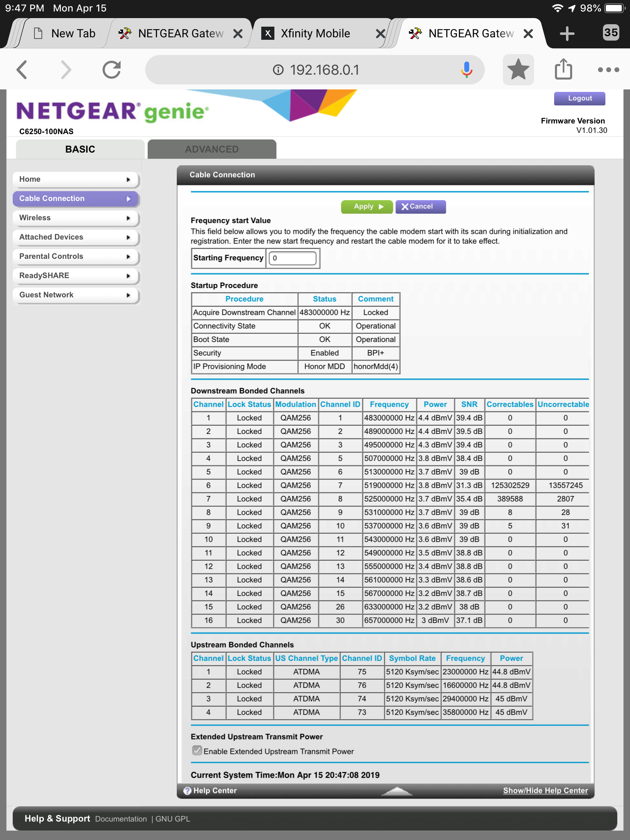Tap the battery indicator in status bar
The height and width of the screenshot is (840, 630).
pos(614,8)
